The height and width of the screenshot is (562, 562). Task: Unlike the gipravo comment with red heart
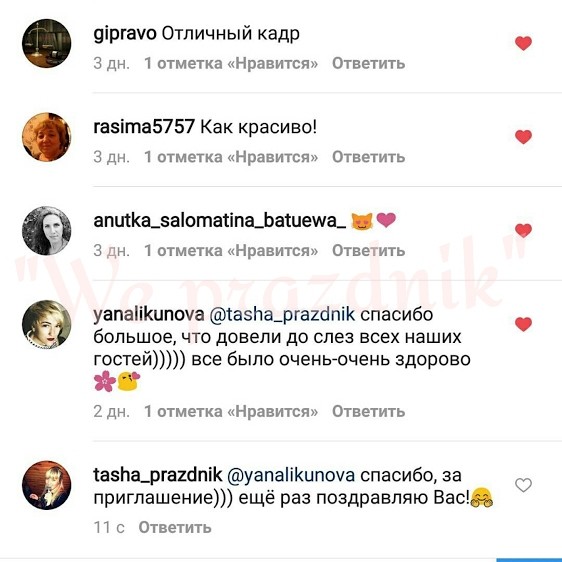pyautogui.click(x=523, y=43)
